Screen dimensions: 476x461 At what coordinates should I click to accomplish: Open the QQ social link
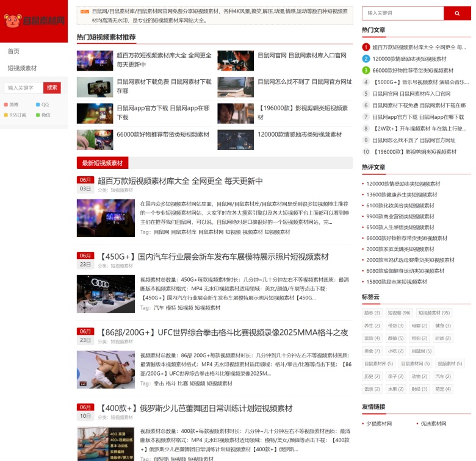pos(43,105)
